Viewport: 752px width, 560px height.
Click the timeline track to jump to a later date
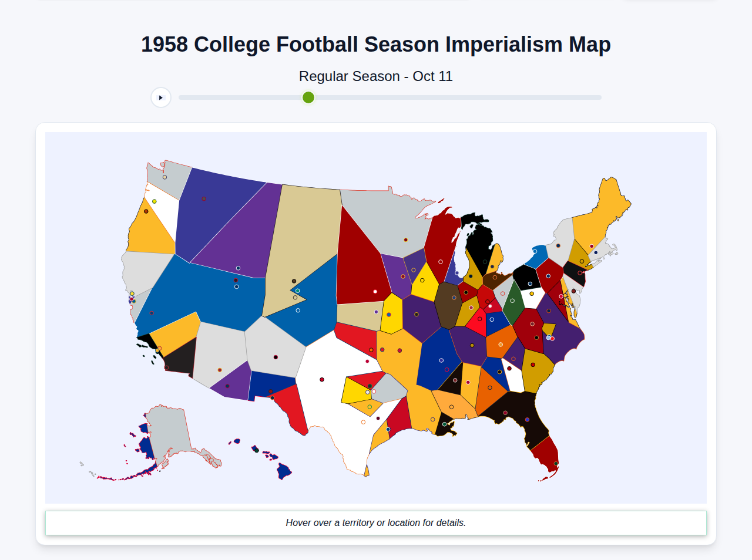470,97
